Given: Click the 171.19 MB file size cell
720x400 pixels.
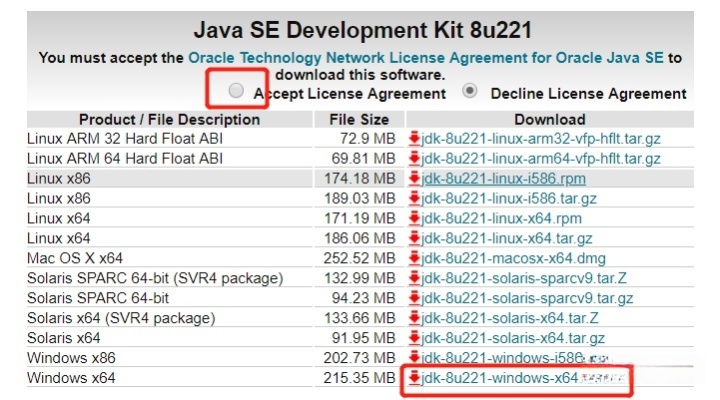Looking at the screenshot, I should click(360, 218).
